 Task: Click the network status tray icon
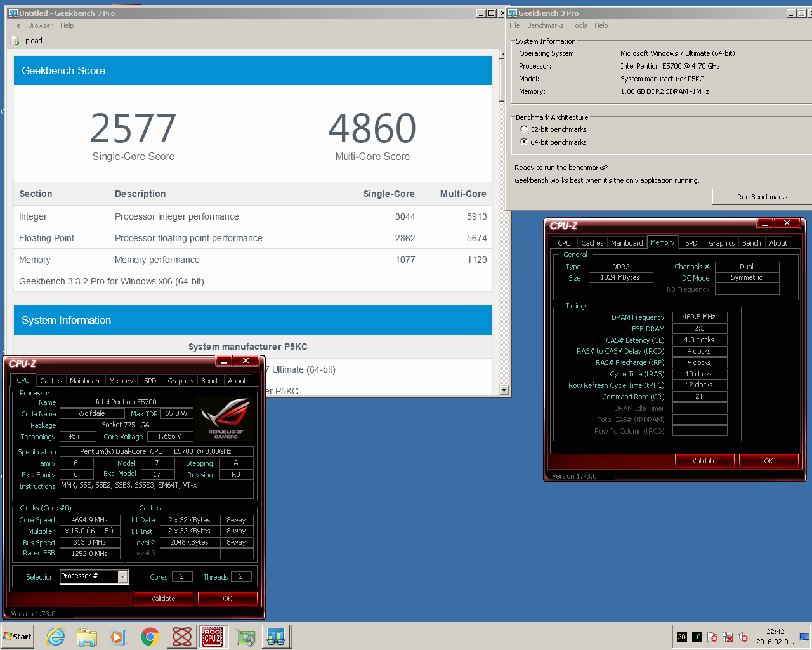click(x=728, y=637)
